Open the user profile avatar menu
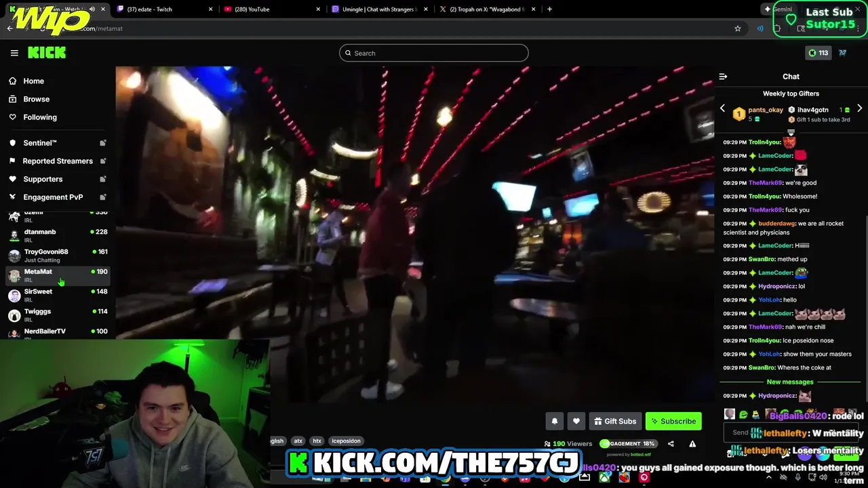 click(843, 53)
